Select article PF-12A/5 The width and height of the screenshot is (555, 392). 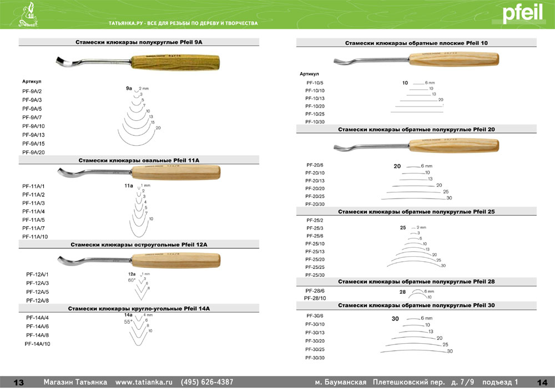[37, 292]
